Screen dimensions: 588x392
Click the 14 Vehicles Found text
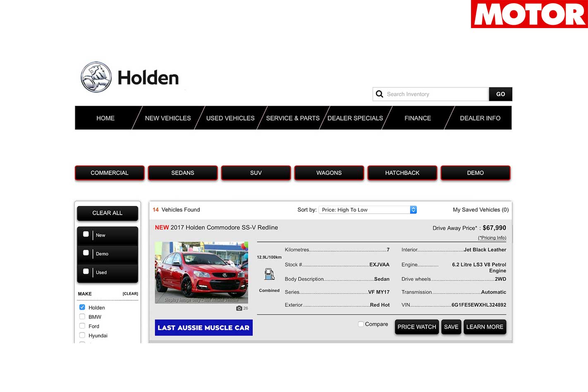tap(176, 210)
